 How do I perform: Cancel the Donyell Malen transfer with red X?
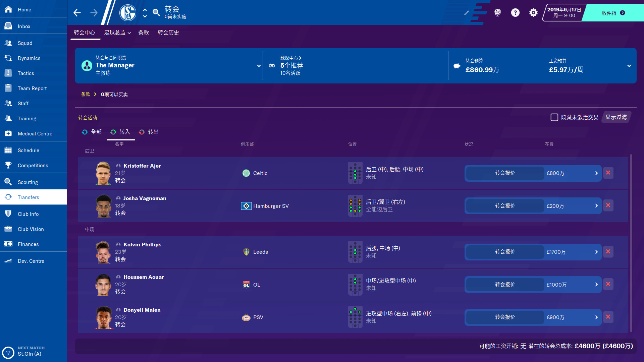[608, 317]
